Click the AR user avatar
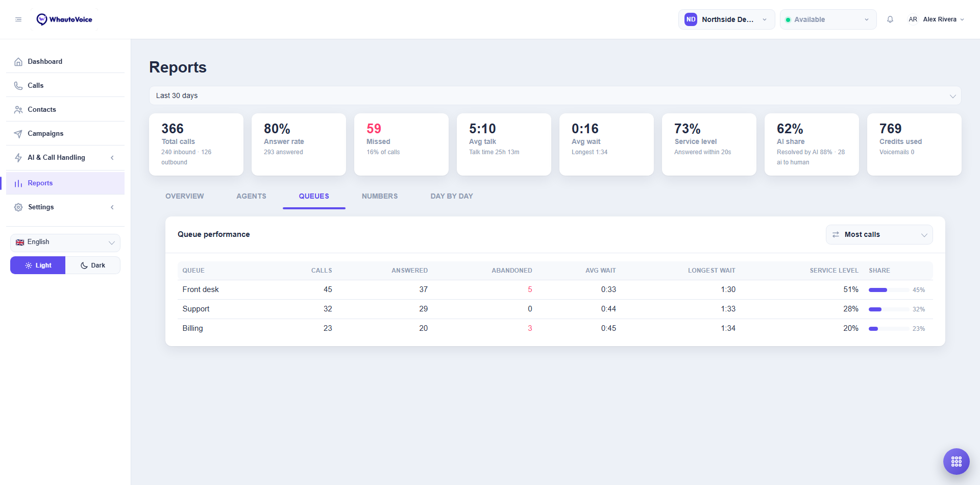The width and height of the screenshot is (980, 485). click(x=913, y=19)
